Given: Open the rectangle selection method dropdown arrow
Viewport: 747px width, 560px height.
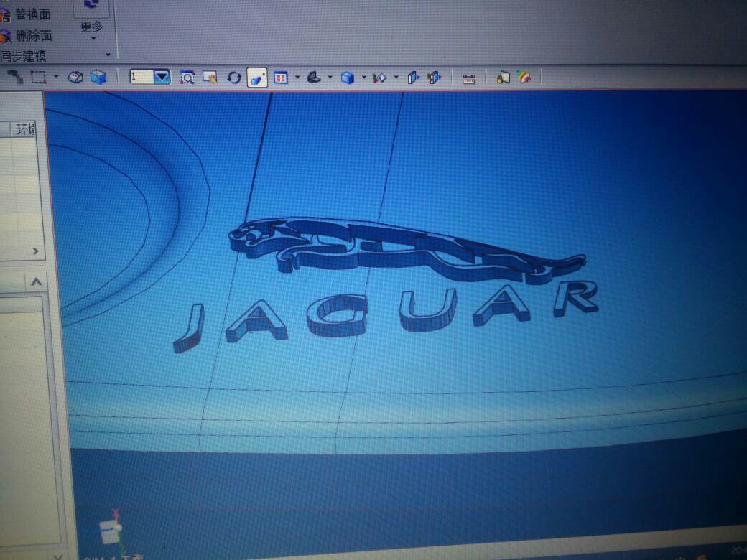Looking at the screenshot, I should tap(56, 77).
